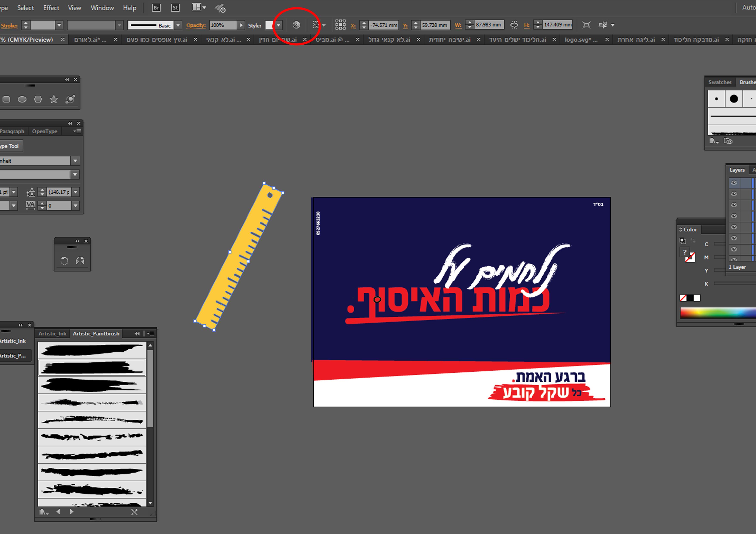The width and height of the screenshot is (756, 534).
Task: Select the Flare tool
Action: [x=70, y=99]
